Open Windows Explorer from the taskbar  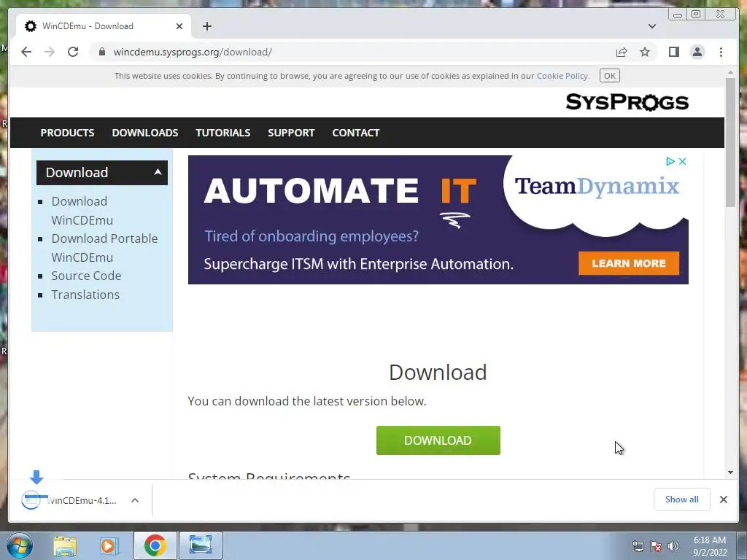[65, 545]
